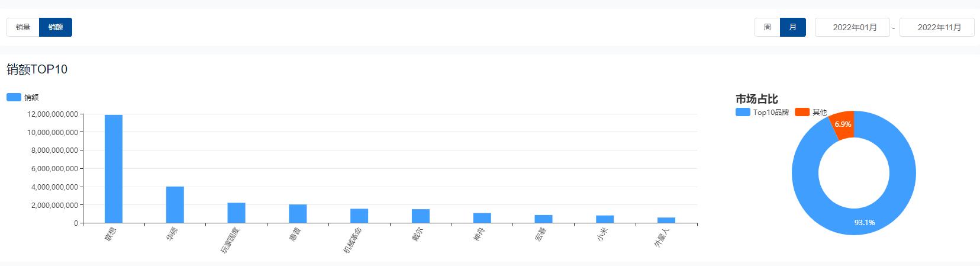980x266 pixels.
Task: Click the 联想 bar in chart
Action: point(114,169)
